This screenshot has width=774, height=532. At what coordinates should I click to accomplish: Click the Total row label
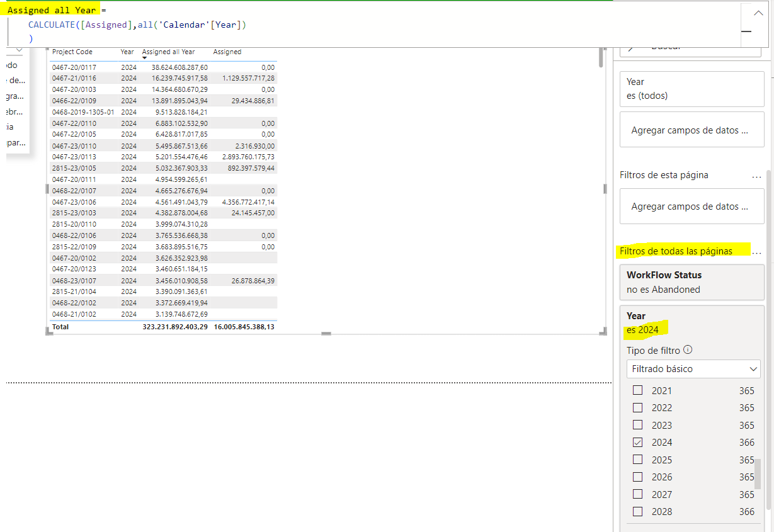coord(60,327)
